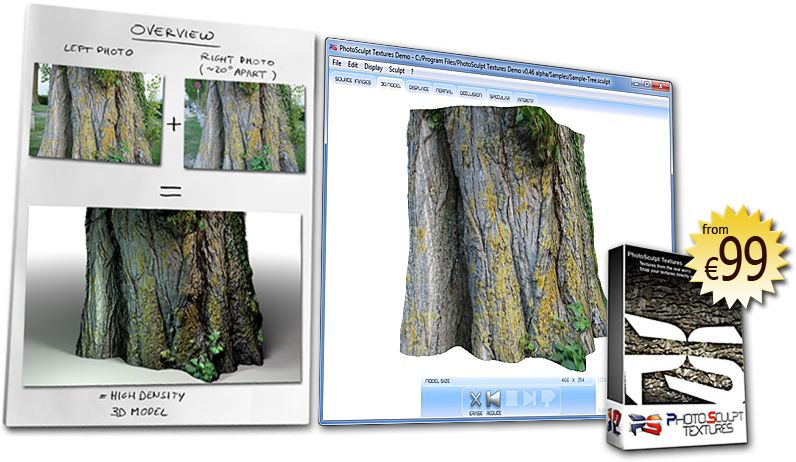Switch to the Ambient tab
The width and height of the screenshot is (796, 462).
click(x=525, y=100)
